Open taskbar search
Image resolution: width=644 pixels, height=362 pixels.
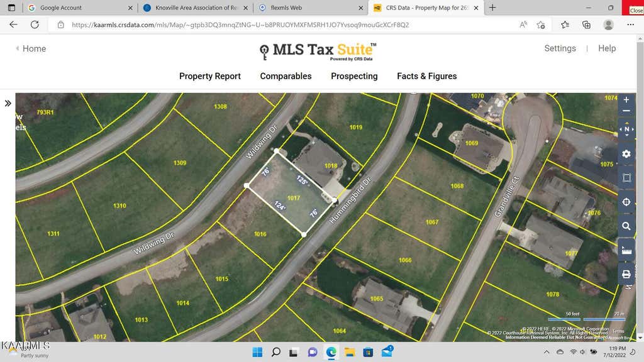pos(276,352)
